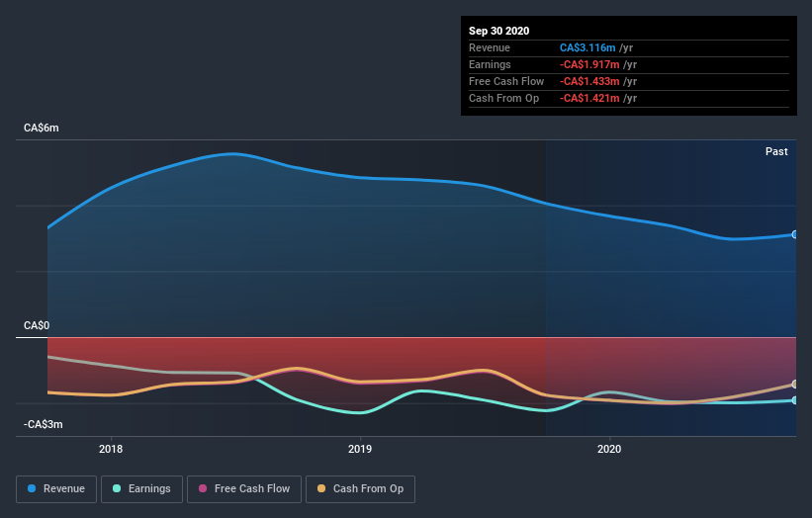Click the Cash From Op row label in tooltip

pos(503,98)
